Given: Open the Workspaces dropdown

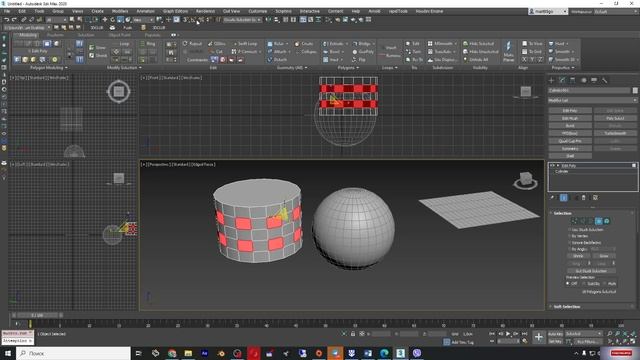Looking at the screenshot, I should tap(616, 12).
